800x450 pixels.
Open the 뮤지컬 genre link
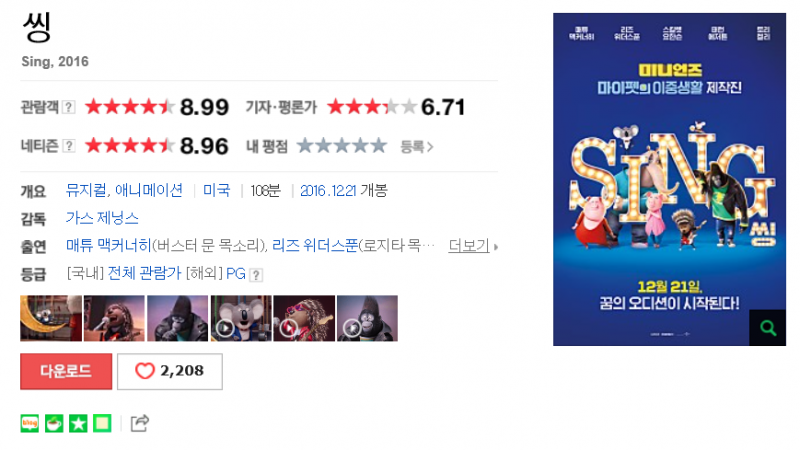click(x=86, y=190)
